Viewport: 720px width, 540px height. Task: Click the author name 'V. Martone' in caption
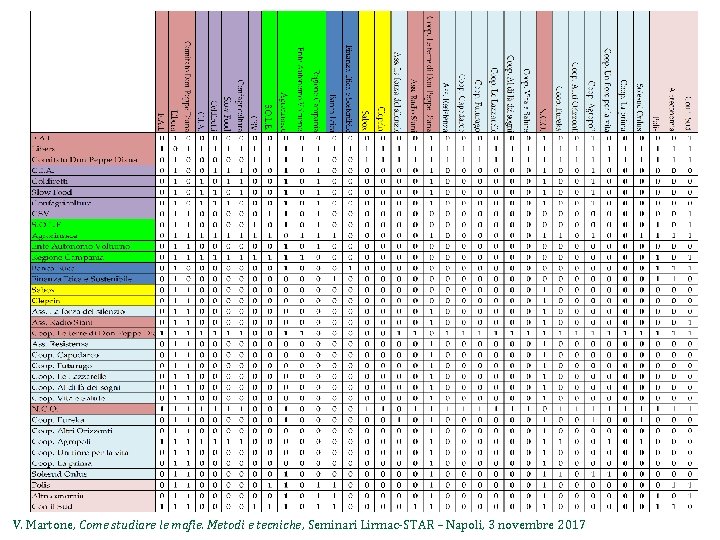(x=45, y=525)
